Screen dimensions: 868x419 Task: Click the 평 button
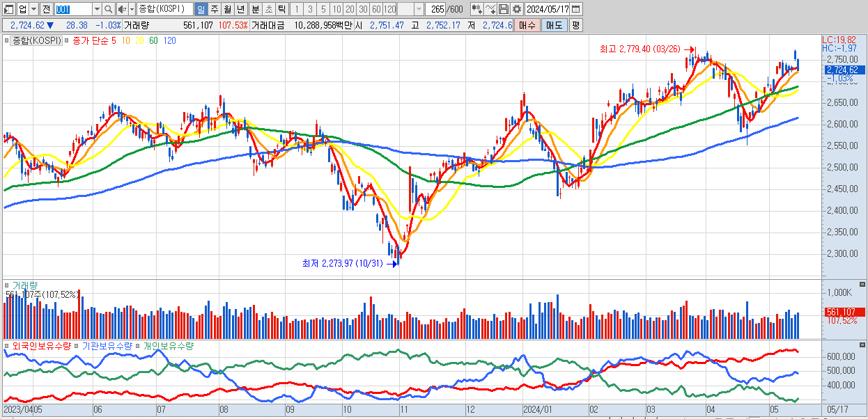pos(575,25)
